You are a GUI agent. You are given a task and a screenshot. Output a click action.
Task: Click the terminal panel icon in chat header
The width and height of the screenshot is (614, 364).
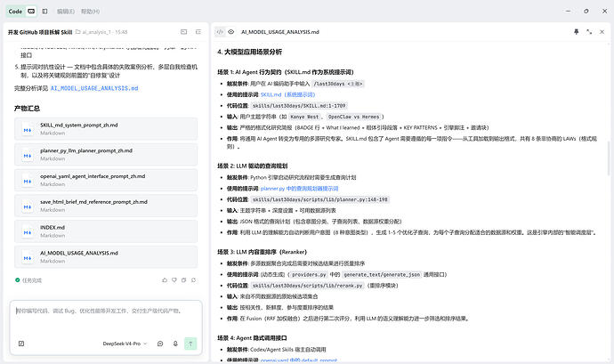point(183,32)
